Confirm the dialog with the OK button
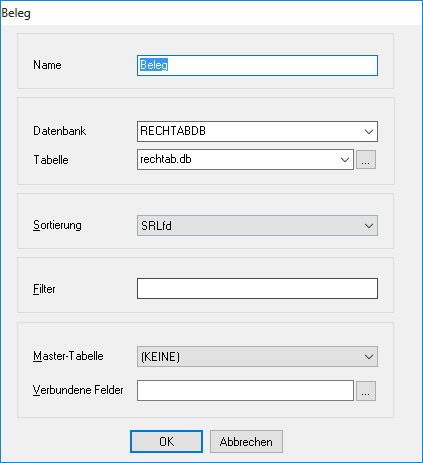 click(x=166, y=442)
